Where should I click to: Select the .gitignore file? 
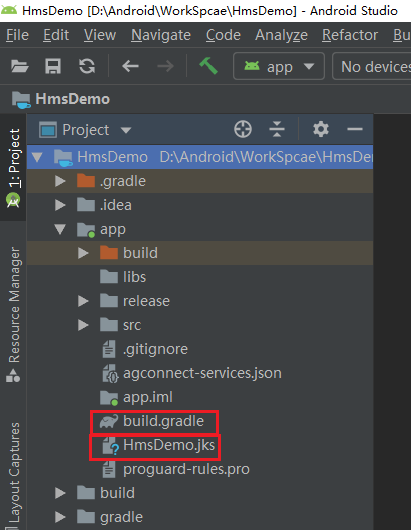[200, 349]
